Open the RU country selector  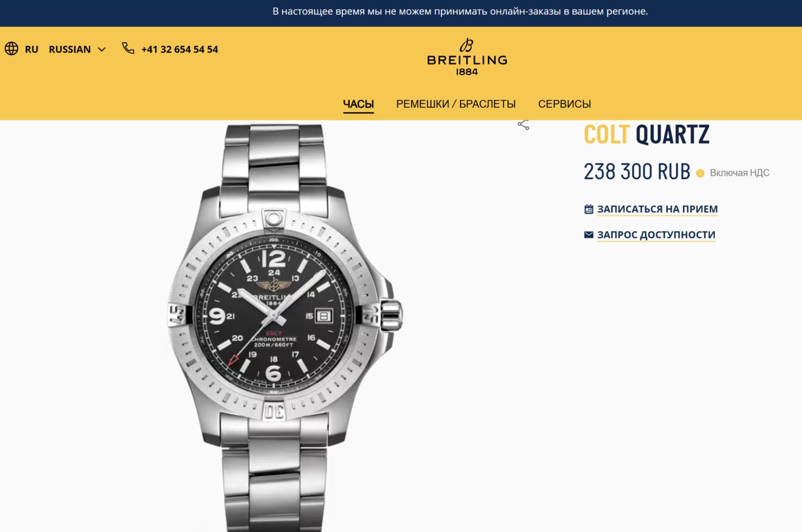point(31,50)
